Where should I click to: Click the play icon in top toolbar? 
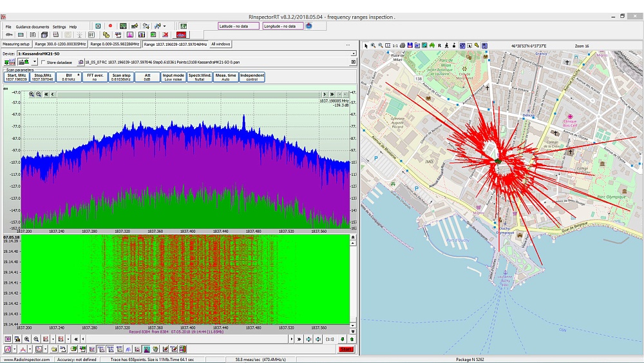tap(98, 26)
